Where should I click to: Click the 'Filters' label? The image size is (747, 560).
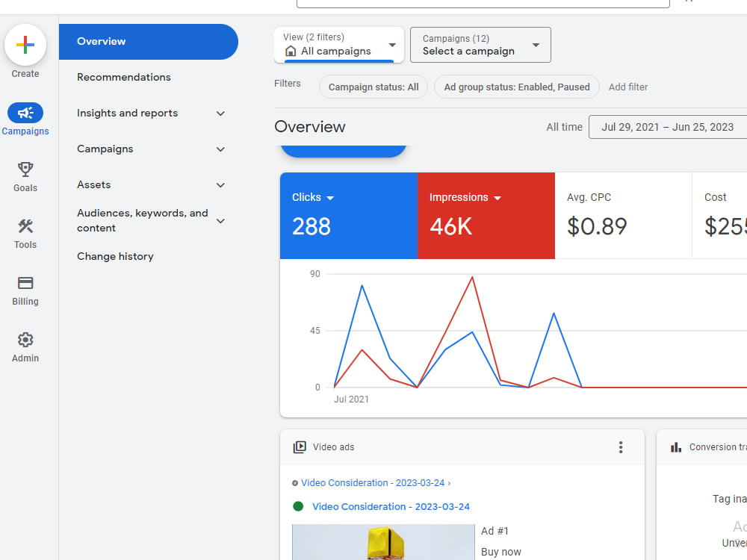[x=288, y=84]
